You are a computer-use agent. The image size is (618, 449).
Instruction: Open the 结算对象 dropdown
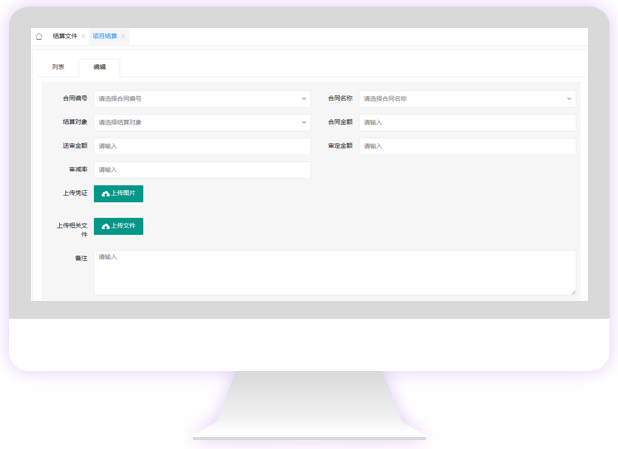pyautogui.click(x=201, y=122)
